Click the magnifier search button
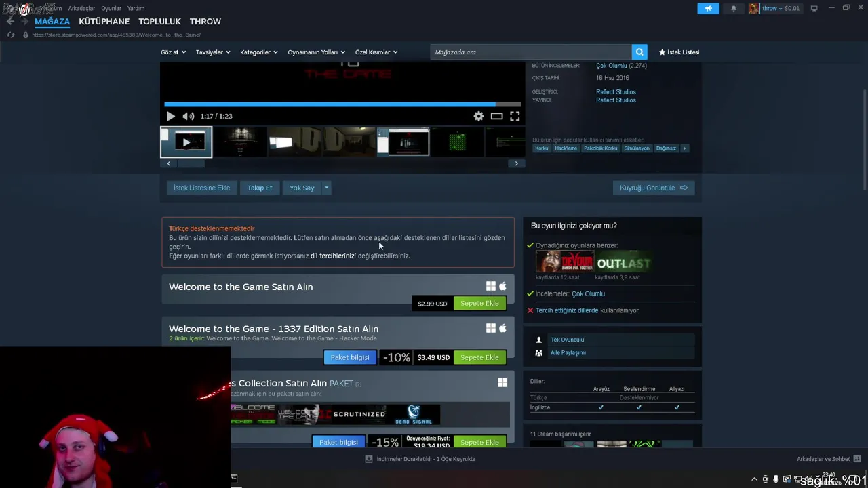Viewport: 868px width, 488px height. [x=639, y=52]
